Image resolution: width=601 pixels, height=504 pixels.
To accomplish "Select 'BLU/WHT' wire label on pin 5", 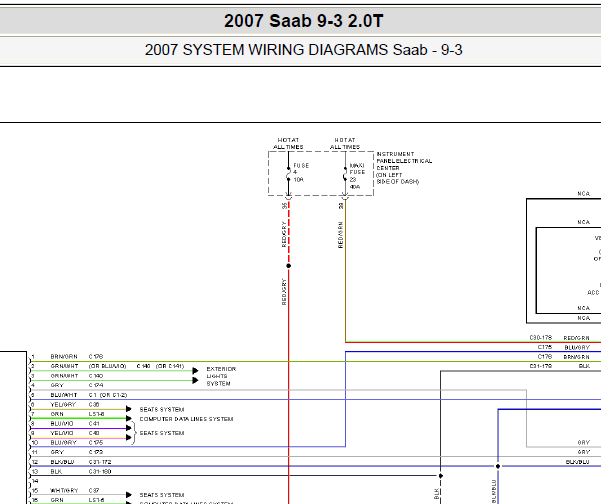I will click(64, 395).
